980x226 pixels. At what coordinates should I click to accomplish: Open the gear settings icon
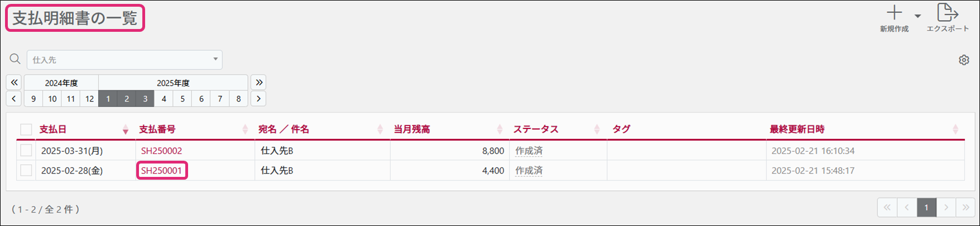pos(964,60)
